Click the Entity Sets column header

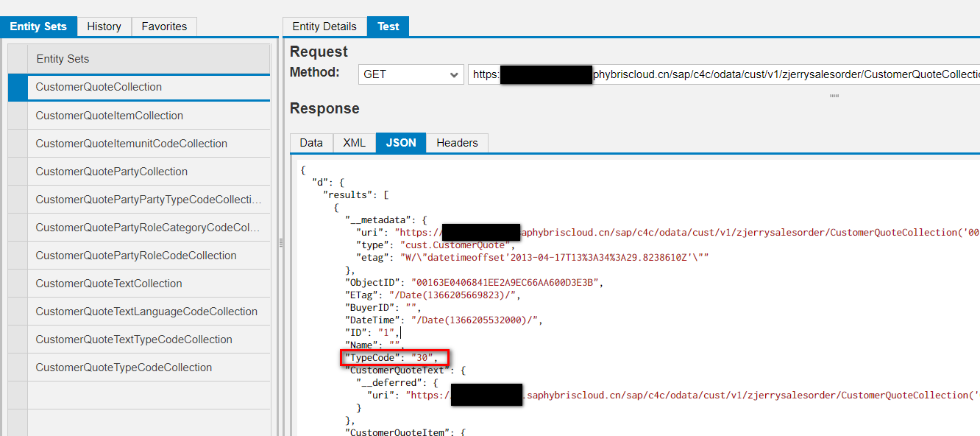[149, 59]
